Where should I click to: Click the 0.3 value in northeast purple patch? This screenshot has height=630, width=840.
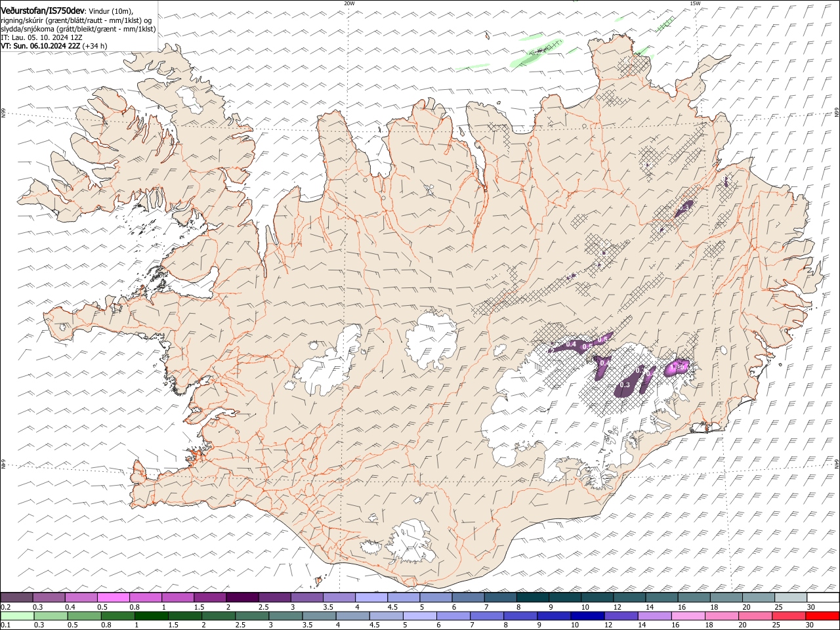coord(684,207)
